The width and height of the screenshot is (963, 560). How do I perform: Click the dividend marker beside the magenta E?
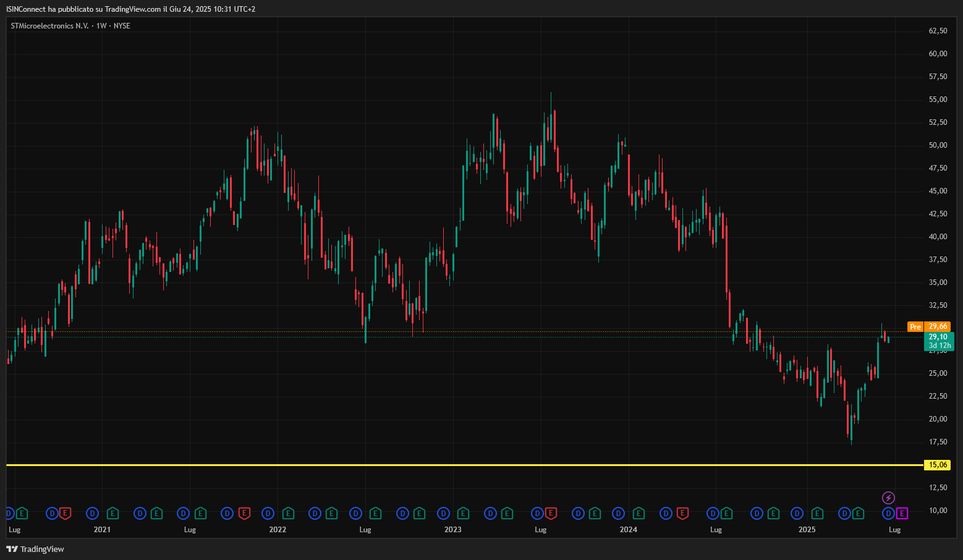click(888, 513)
